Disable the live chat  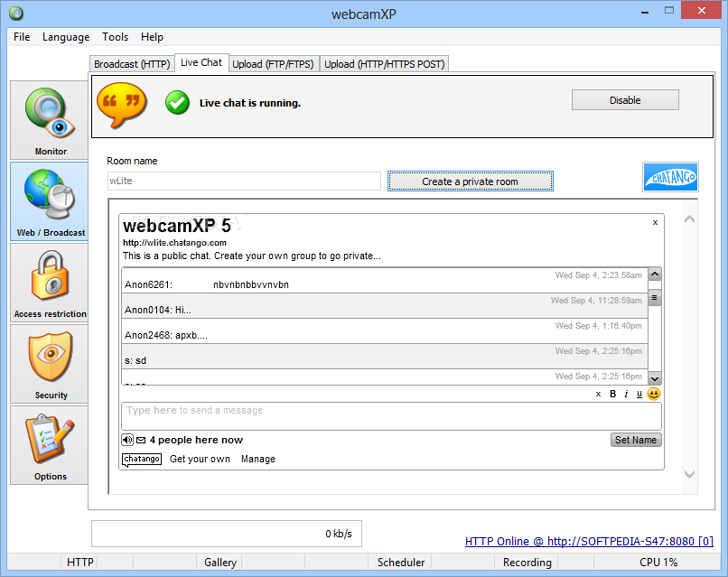tap(625, 100)
